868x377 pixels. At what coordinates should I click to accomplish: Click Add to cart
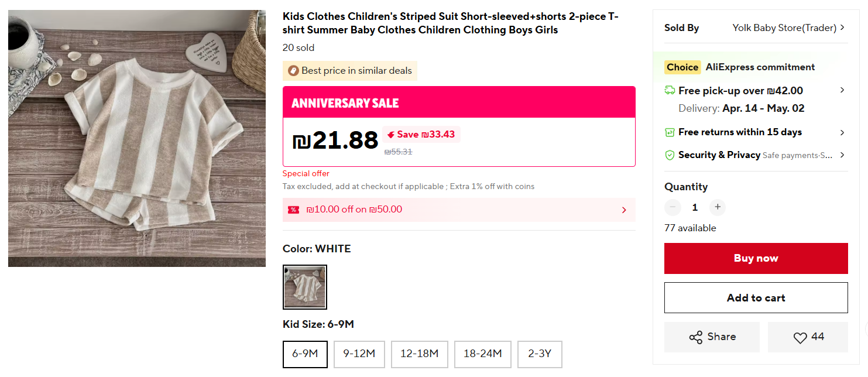(x=756, y=298)
